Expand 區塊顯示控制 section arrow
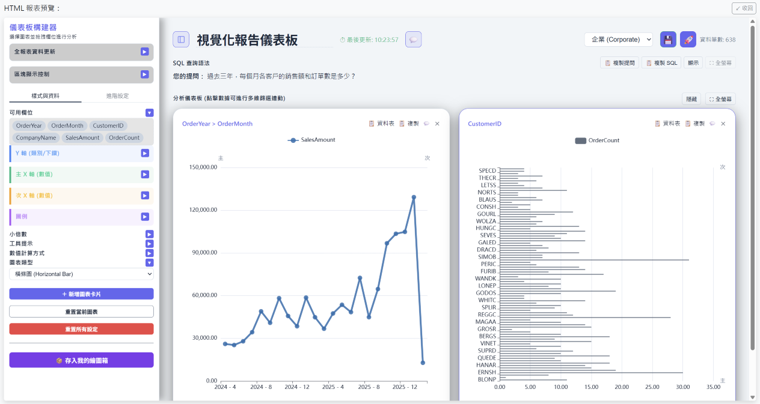760x404 pixels. pos(144,74)
